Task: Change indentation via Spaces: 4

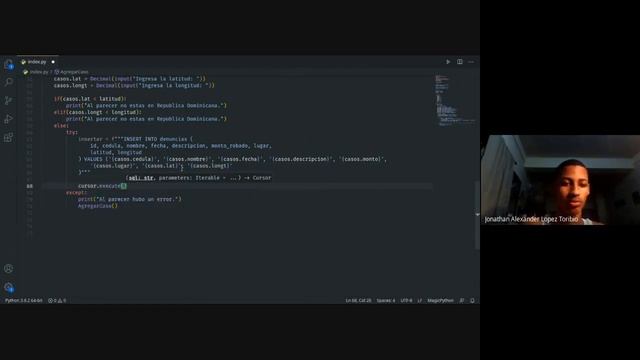Action: 386,300
